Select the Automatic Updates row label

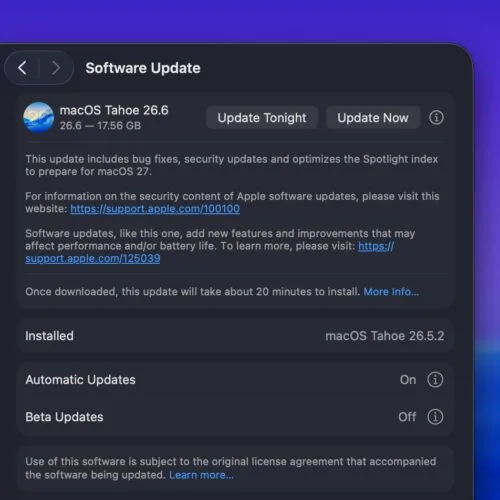(80, 380)
